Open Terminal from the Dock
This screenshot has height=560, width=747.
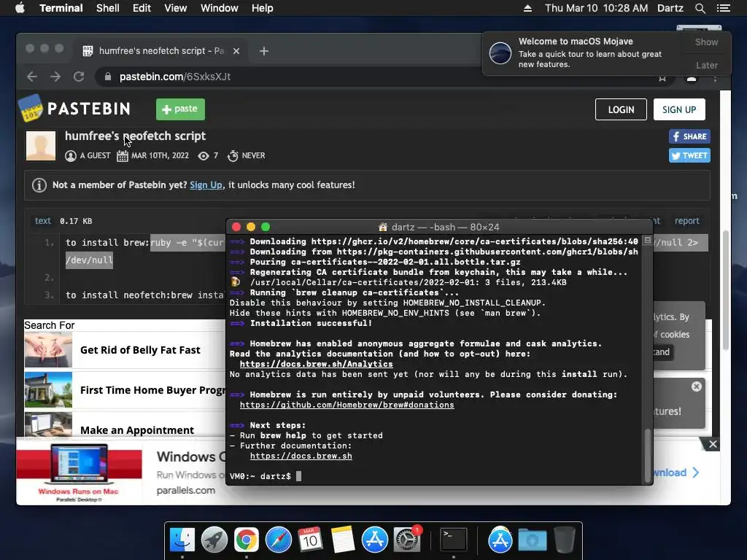tap(453, 540)
